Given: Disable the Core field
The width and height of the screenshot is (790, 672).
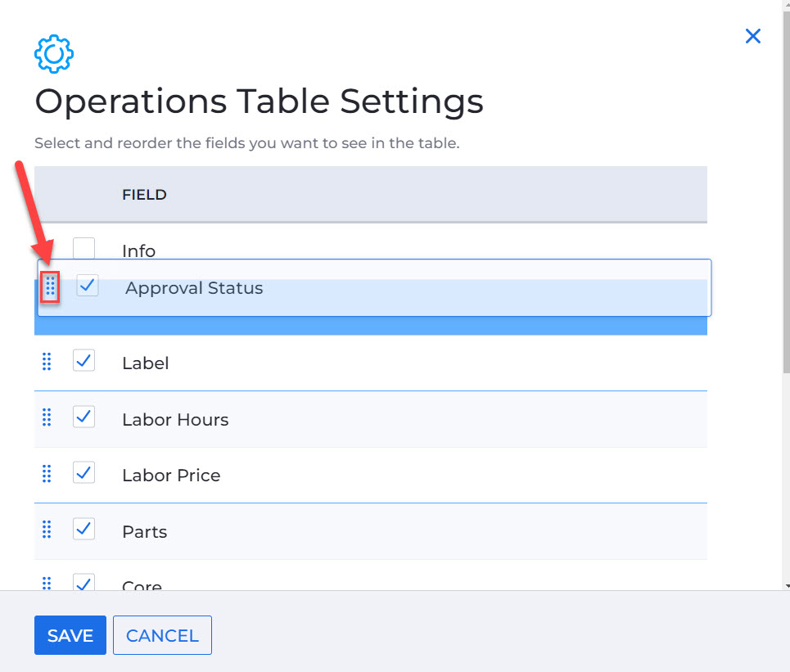Looking at the screenshot, I should (x=83, y=582).
